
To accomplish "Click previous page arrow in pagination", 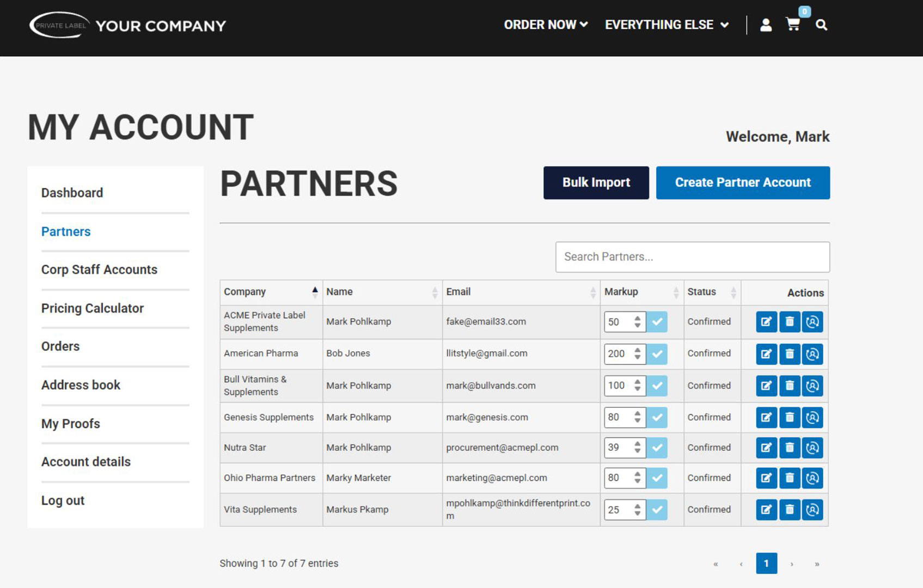I will (741, 564).
